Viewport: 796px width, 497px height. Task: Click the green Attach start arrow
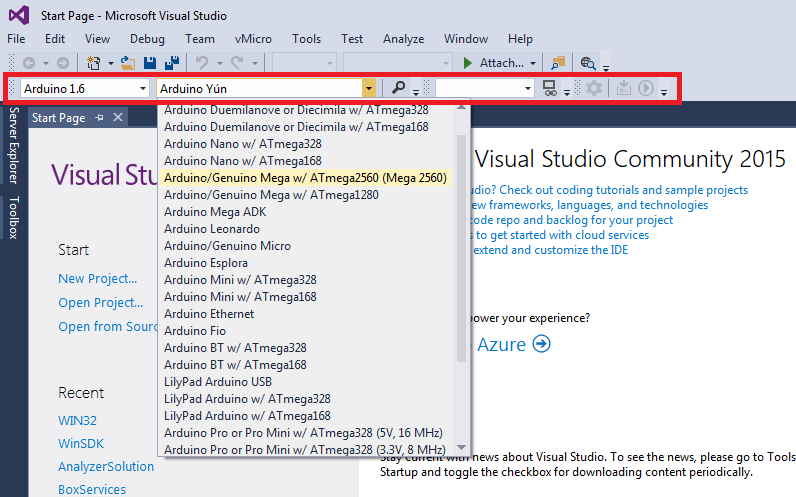tap(468, 63)
